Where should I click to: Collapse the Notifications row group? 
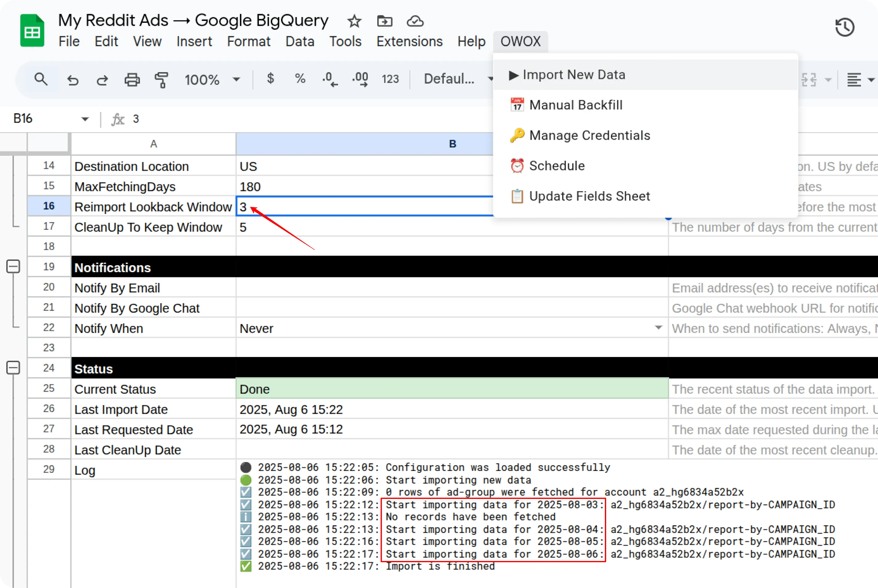click(13, 267)
